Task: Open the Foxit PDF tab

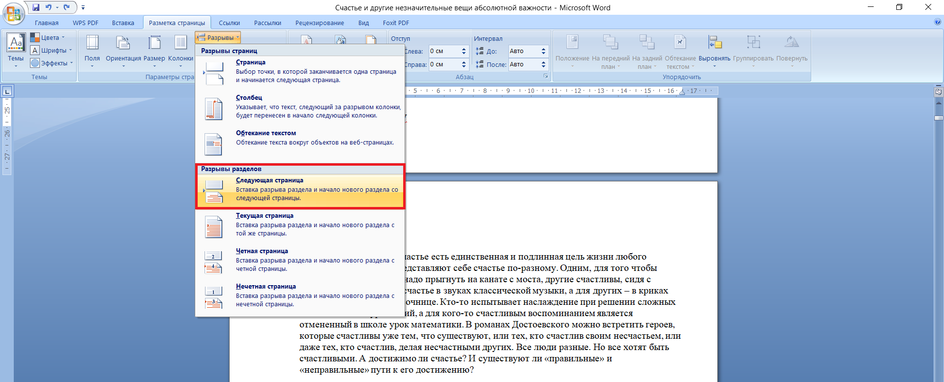Action: (396, 23)
